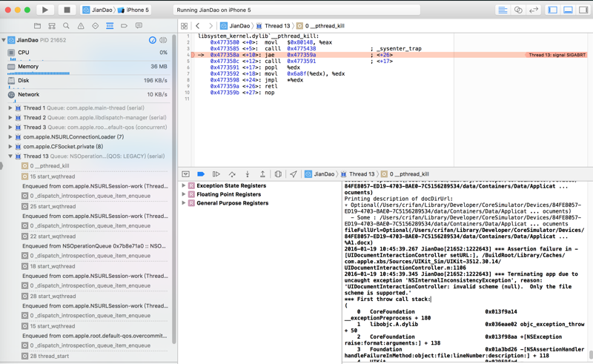This screenshot has width=593, height=364.
Task: Select iPhone 5 scheme destination
Action: coord(132,10)
